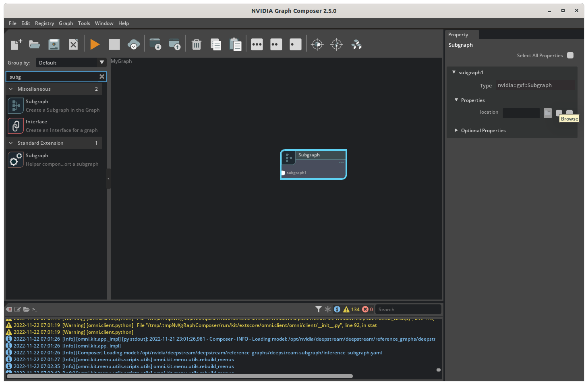Image resolution: width=588 pixels, height=385 pixels.
Task: Open log folder with console folder icon
Action: [27, 309]
